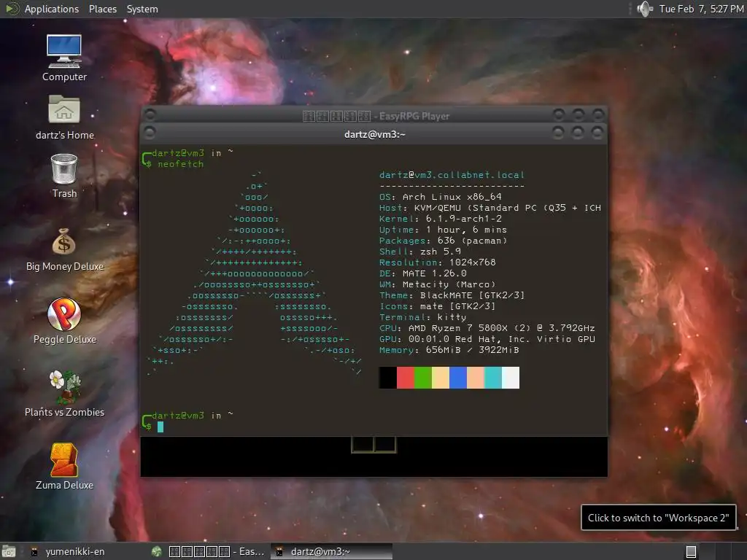Open window menu button of dartz@vm3 terminal

click(x=150, y=133)
